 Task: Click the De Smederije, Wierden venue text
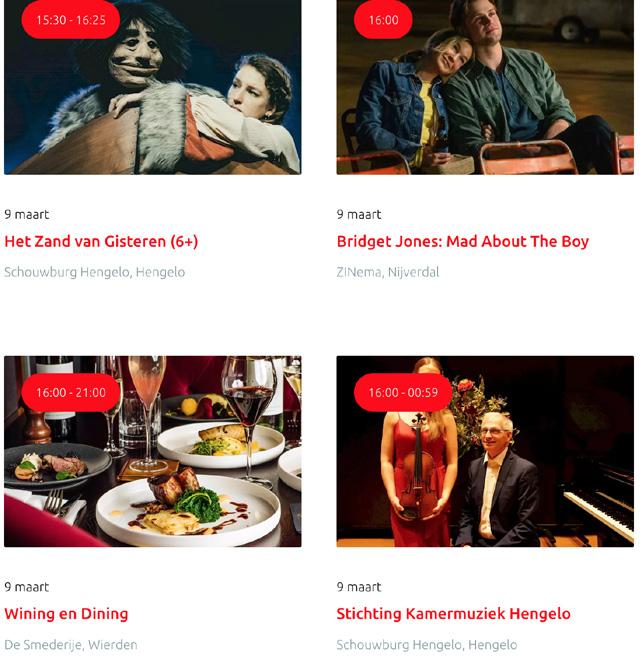(x=71, y=645)
